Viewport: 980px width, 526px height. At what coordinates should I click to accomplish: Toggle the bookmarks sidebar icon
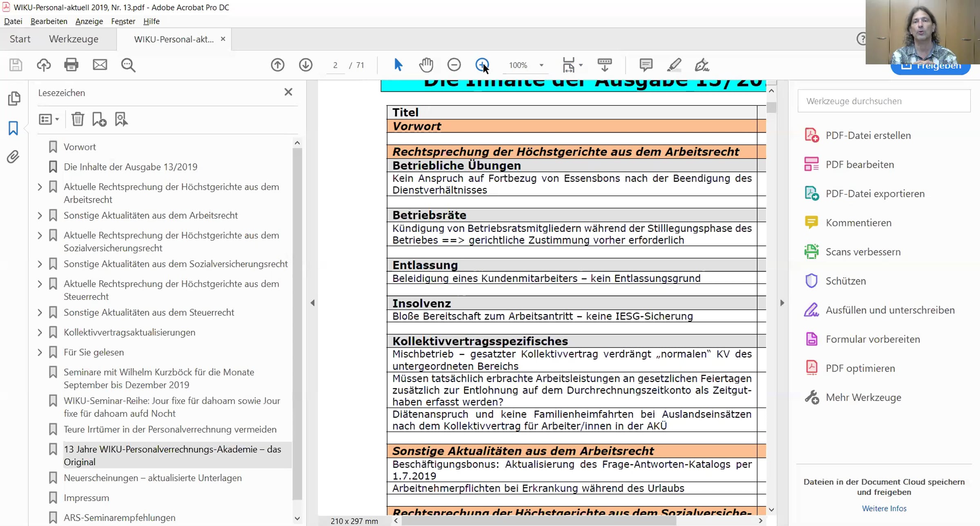coord(13,128)
